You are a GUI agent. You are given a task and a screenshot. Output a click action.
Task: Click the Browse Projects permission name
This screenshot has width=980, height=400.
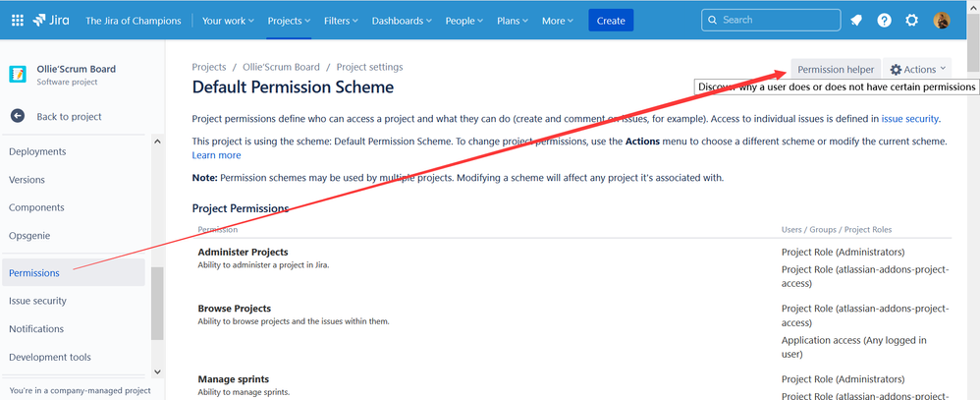(x=235, y=309)
